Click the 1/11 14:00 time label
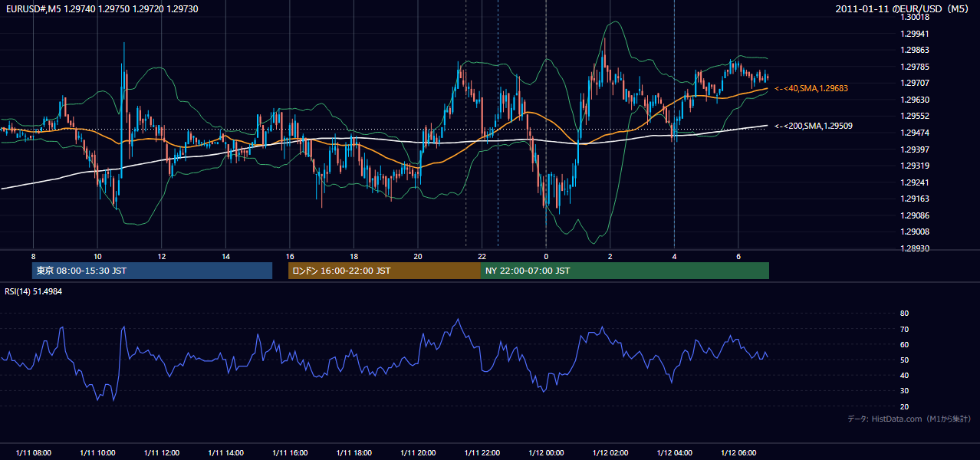This screenshot has height=460, width=980. tap(225, 453)
